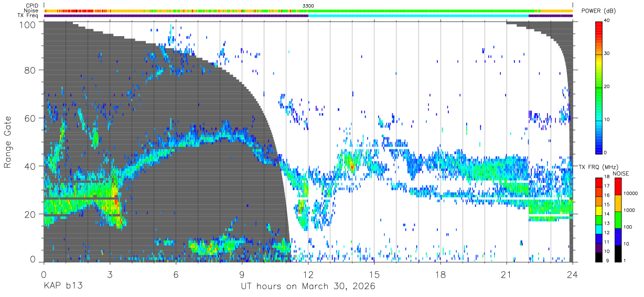Click time axis label 12
644x297 pixels.
coord(308,274)
